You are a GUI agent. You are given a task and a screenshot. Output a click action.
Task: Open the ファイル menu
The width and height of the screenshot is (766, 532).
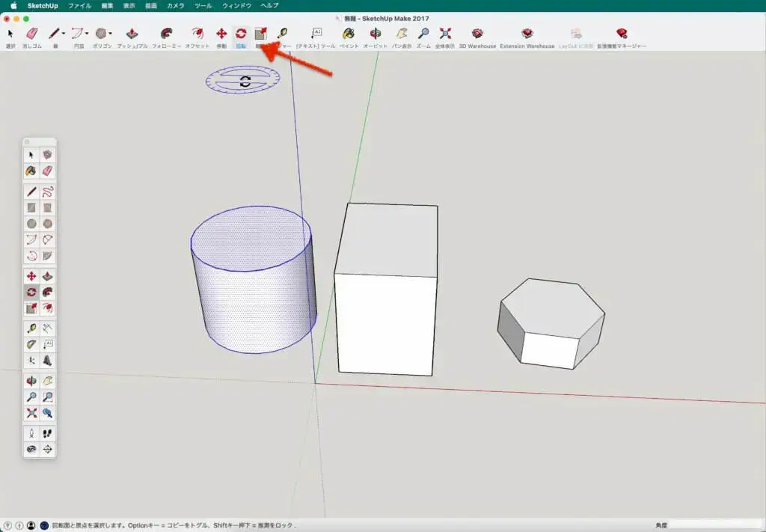coord(79,6)
